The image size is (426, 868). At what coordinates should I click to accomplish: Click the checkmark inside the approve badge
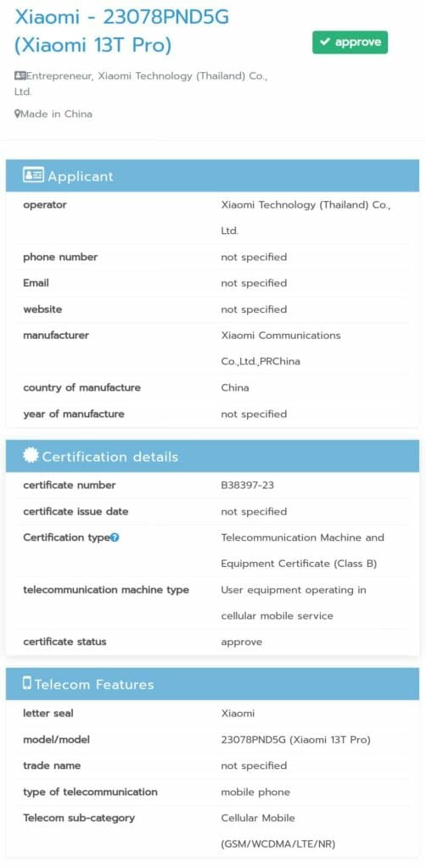coord(325,42)
